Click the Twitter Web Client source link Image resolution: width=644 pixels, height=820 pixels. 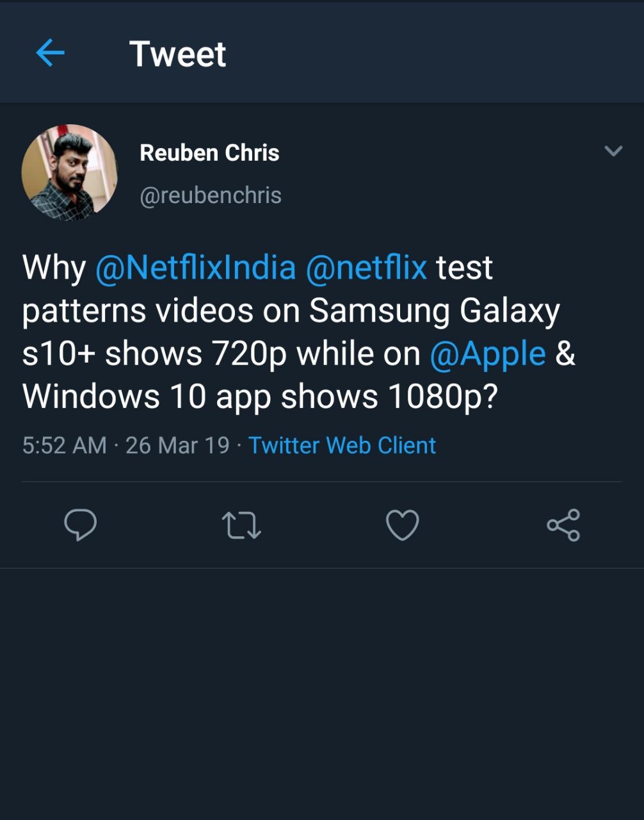342,445
